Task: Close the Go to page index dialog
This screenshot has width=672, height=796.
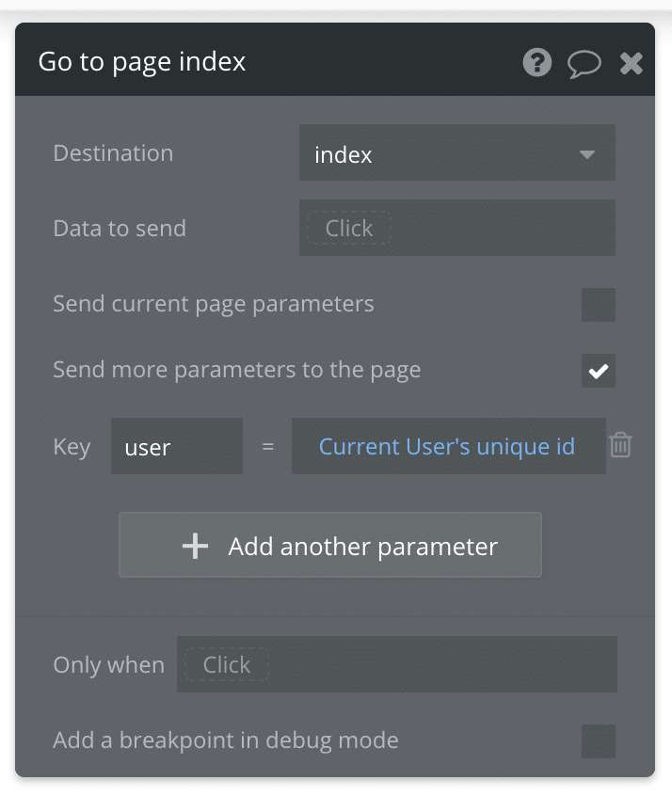Action: coord(631,63)
